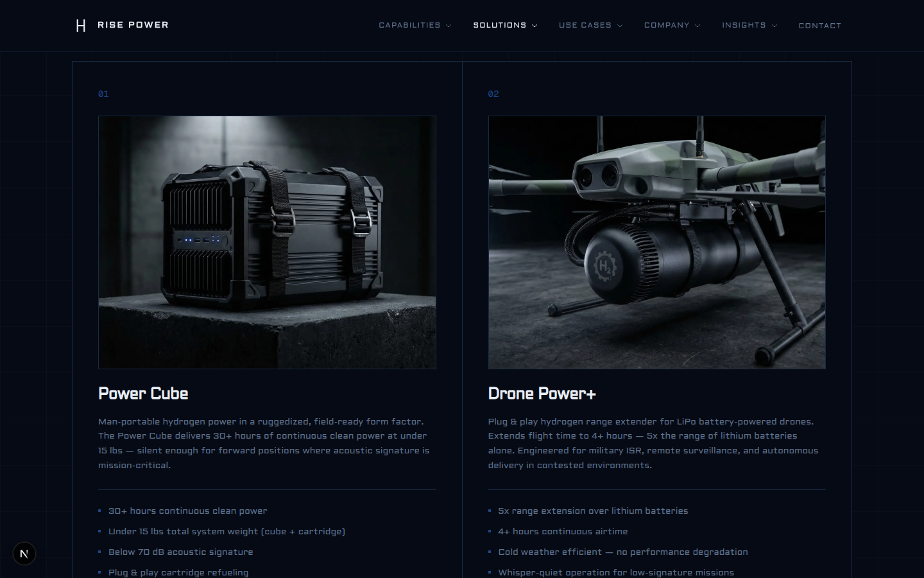Viewport: 924px width, 578px height.
Task: Click the "Power Cube" product heading
Action: (143, 394)
